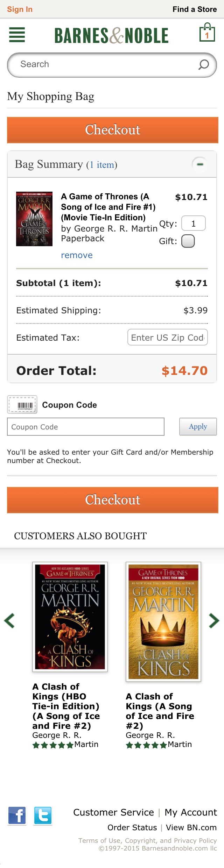This screenshot has width=224, height=868.
Task: Click the search magnifier icon
Action: pyautogui.click(x=203, y=64)
